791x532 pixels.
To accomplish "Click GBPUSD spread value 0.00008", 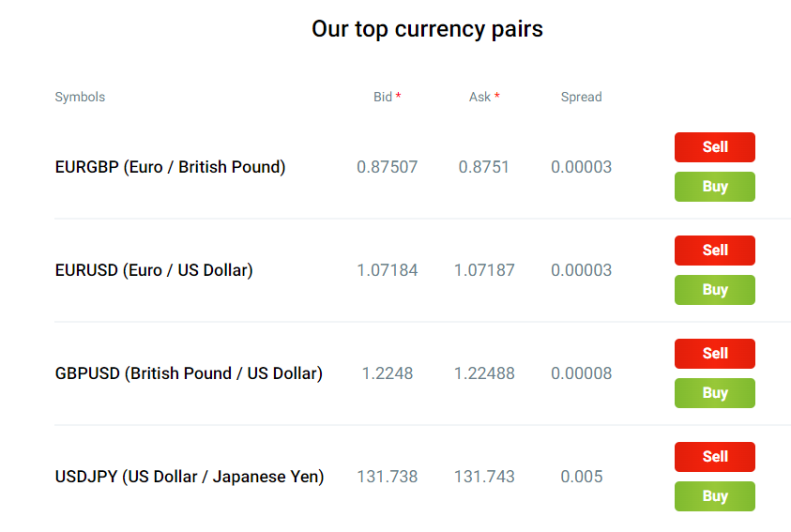I will (x=581, y=373).
